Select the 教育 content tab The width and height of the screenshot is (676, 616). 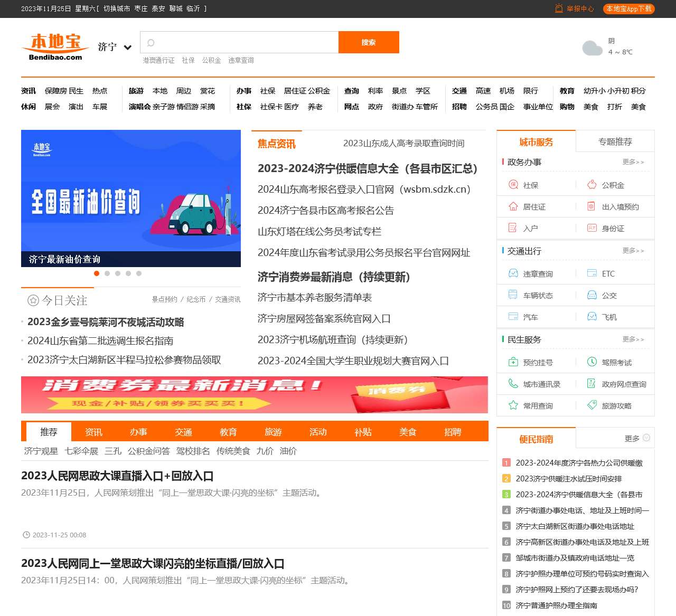[x=228, y=432]
